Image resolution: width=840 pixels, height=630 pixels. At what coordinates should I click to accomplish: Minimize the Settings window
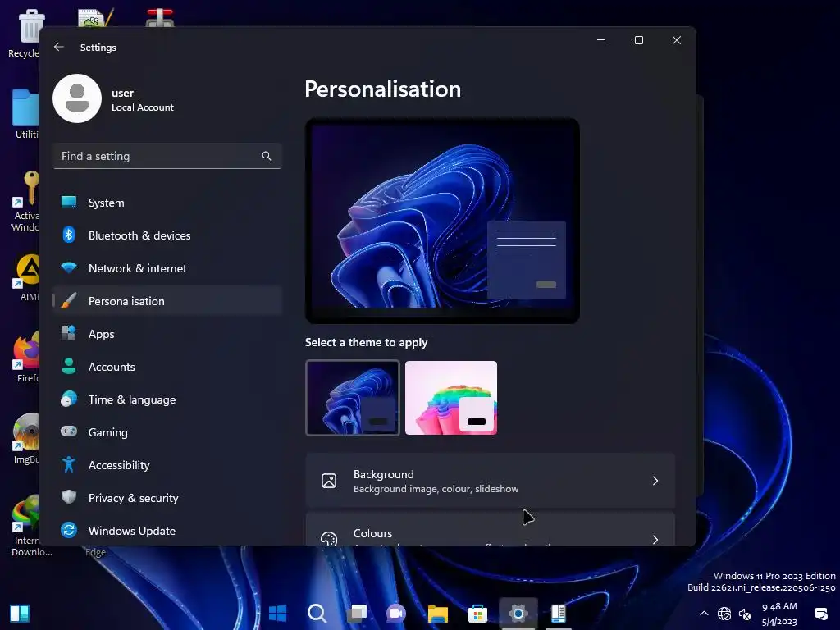coord(601,40)
